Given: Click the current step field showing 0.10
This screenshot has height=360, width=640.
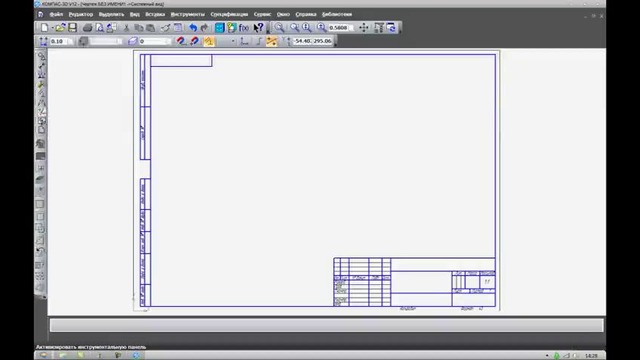Looking at the screenshot, I should click(61, 41).
